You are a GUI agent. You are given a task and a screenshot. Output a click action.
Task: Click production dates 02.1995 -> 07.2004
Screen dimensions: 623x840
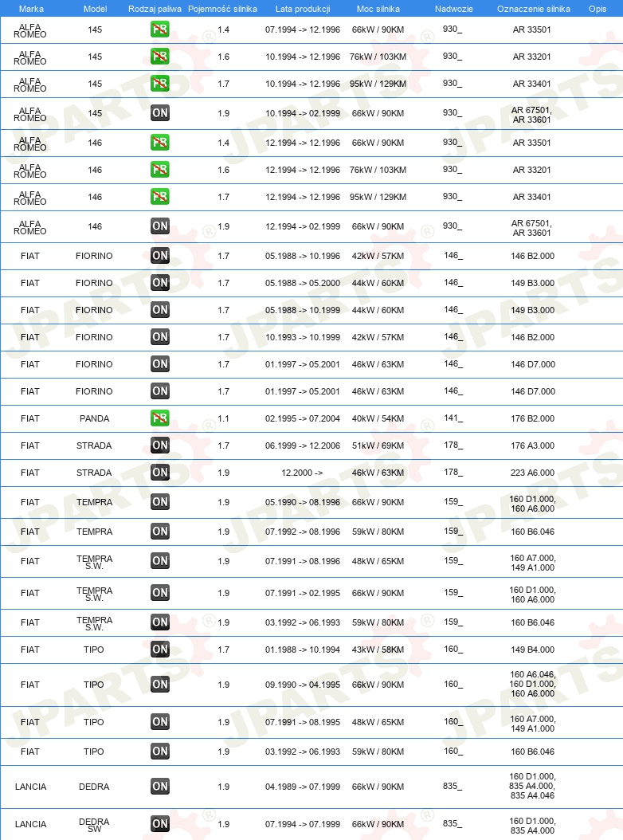[303, 418]
